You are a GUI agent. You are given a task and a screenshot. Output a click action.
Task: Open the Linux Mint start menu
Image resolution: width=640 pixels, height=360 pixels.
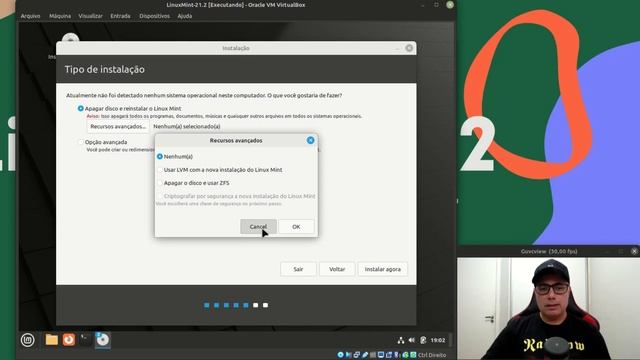tap(28, 340)
